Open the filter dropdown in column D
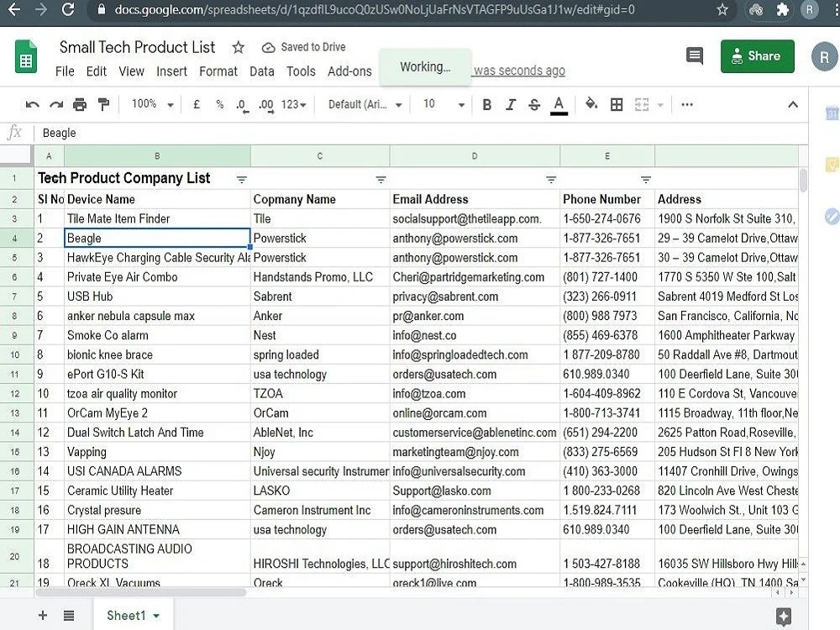 551,180
